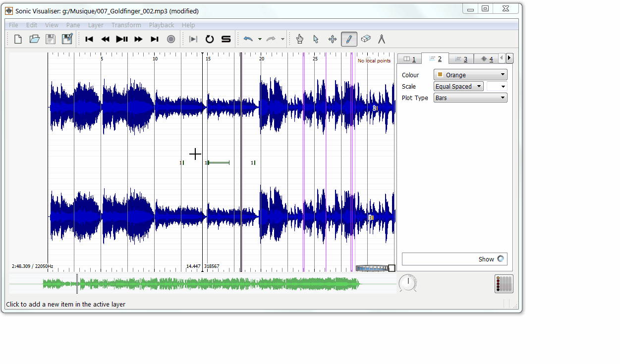Switch to layer tab 1
This screenshot has width=620, height=364.
pyautogui.click(x=409, y=59)
